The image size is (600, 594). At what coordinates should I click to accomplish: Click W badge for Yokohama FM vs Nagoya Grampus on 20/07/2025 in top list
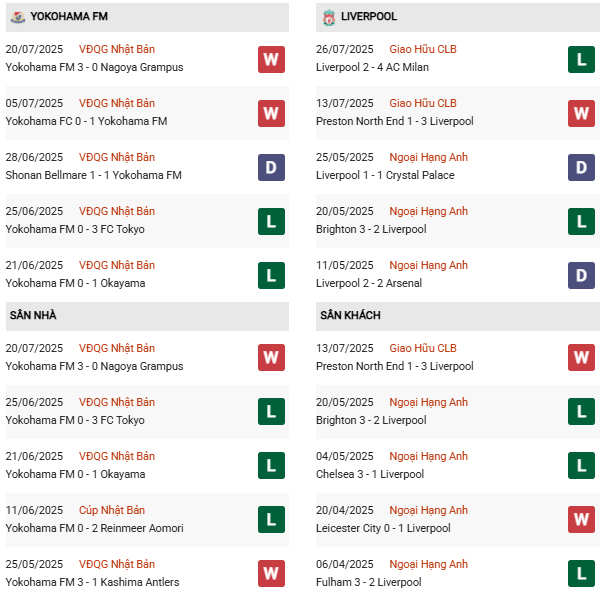(271, 59)
